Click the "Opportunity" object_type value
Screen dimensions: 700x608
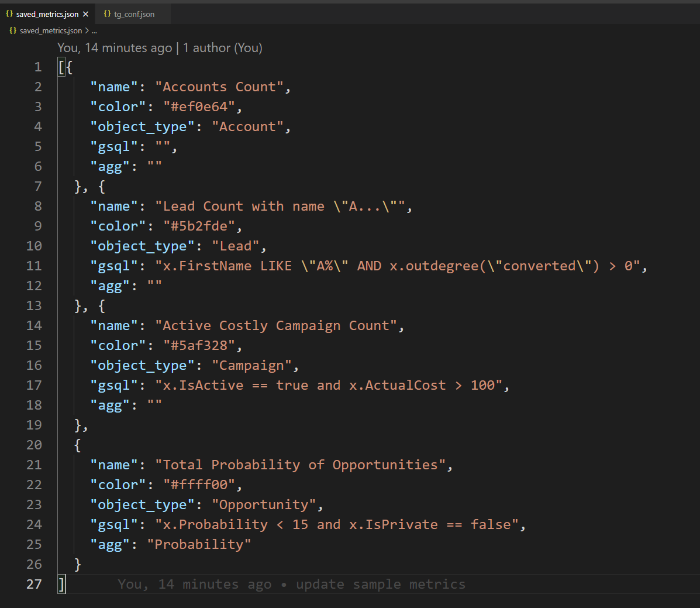click(x=264, y=504)
